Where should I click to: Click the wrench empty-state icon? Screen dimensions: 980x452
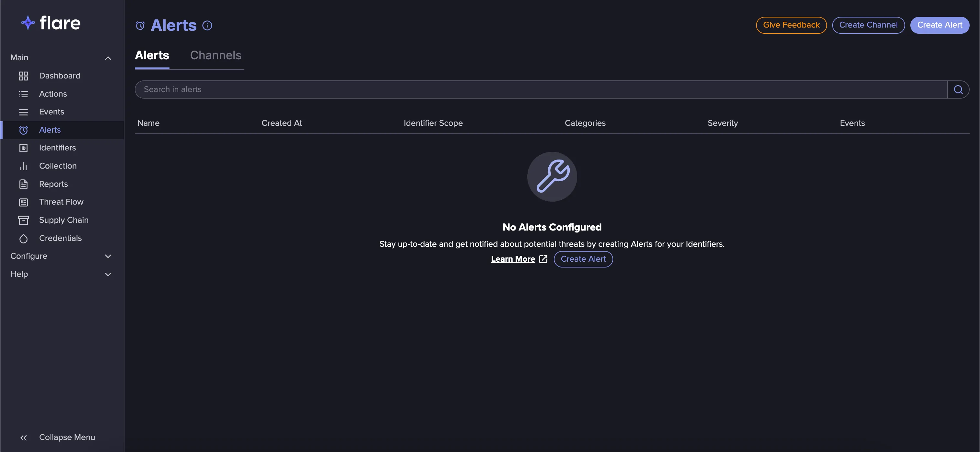[552, 177]
